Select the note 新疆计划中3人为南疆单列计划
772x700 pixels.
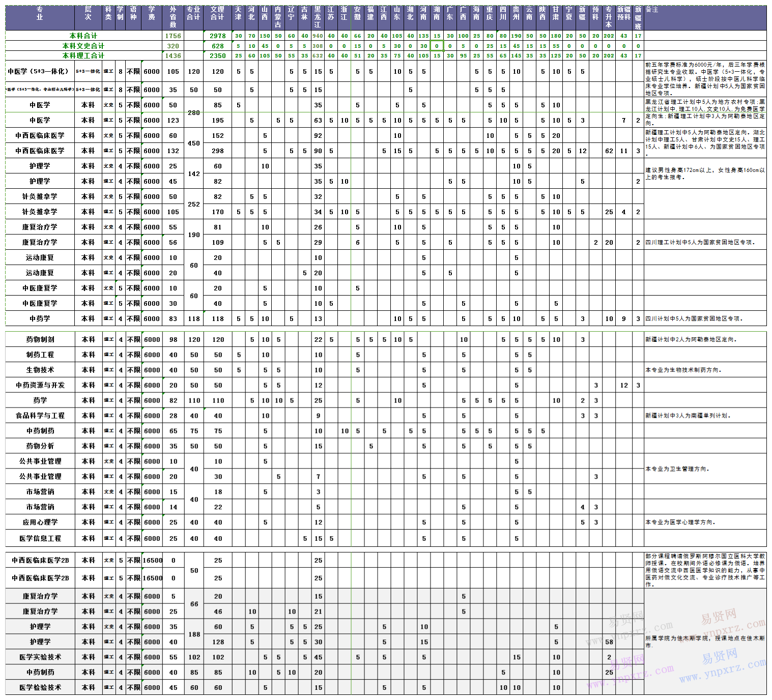(688, 416)
